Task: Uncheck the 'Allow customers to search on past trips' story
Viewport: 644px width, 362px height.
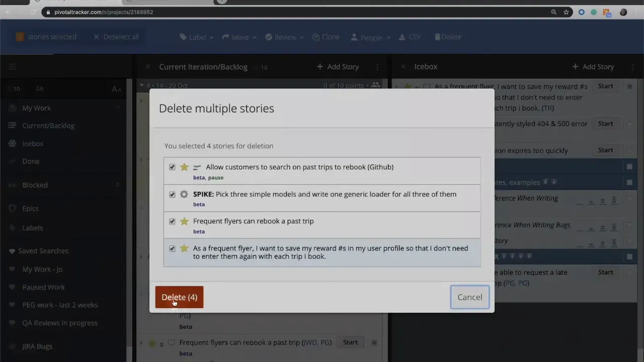Action: (x=172, y=167)
